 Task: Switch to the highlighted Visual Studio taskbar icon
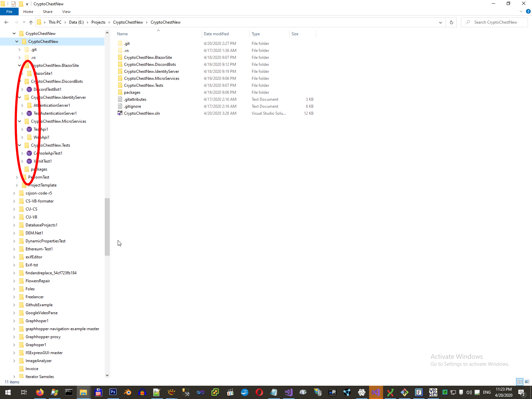[x=376, y=392]
